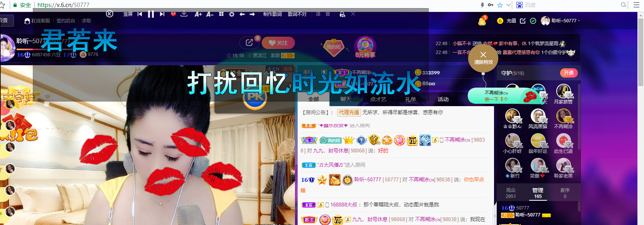
Task: Toggle lyrics phonetic 音
Action: coord(327,14)
